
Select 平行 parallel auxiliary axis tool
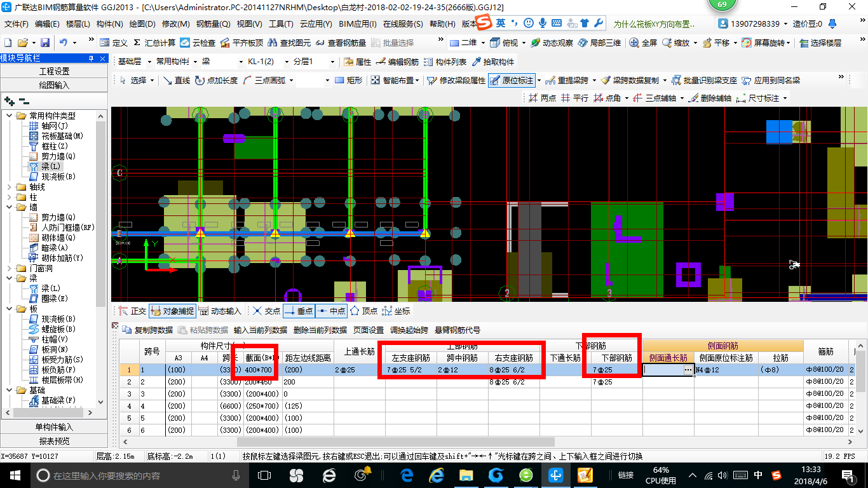(x=574, y=98)
